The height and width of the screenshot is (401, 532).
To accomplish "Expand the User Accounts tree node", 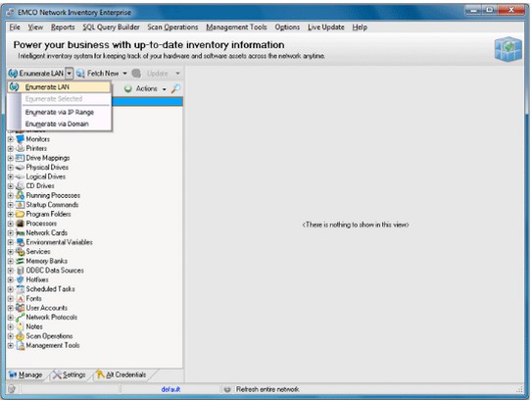I will pyautogui.click(x=11, y=308).
